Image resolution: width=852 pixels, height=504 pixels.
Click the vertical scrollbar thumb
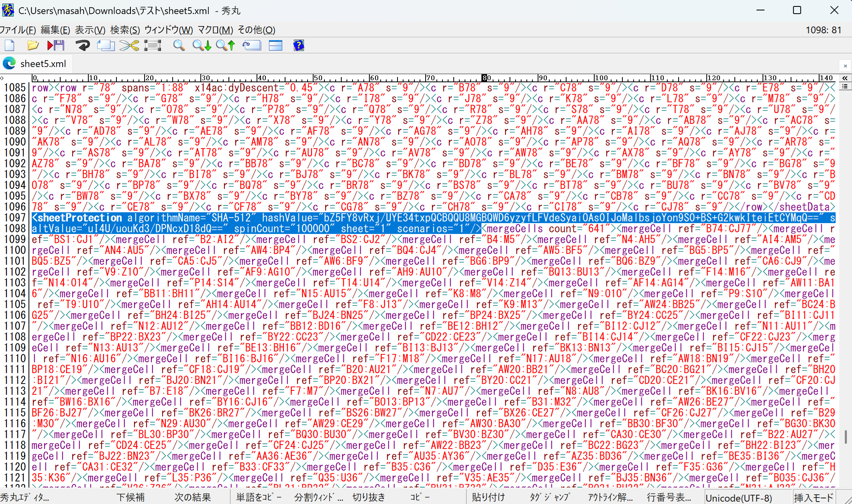click(846, 437)
